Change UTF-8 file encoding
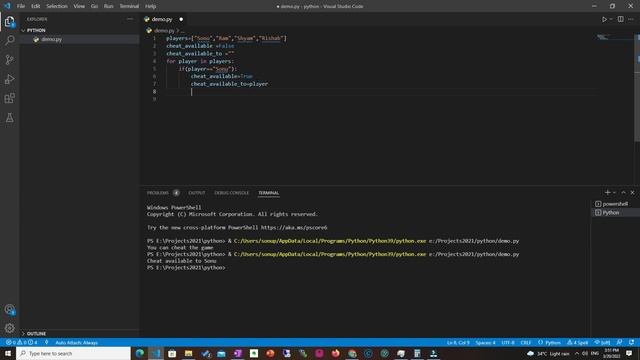This screenshot has width=640, height=360. point(508,342)
